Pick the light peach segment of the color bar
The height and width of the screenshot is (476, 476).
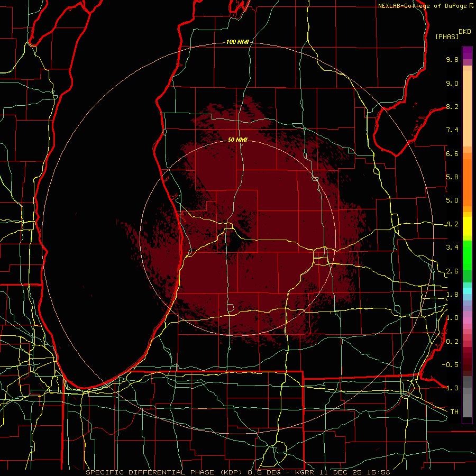point(467,108)
